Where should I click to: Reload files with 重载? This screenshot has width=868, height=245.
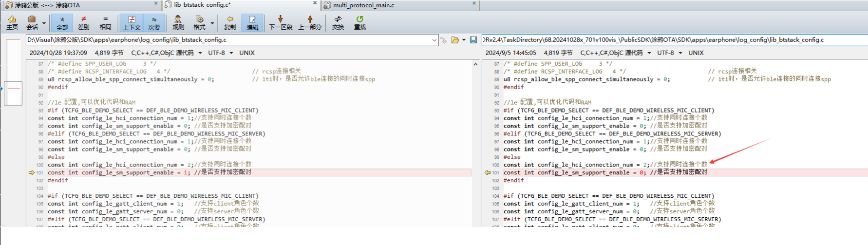(359, 23)
